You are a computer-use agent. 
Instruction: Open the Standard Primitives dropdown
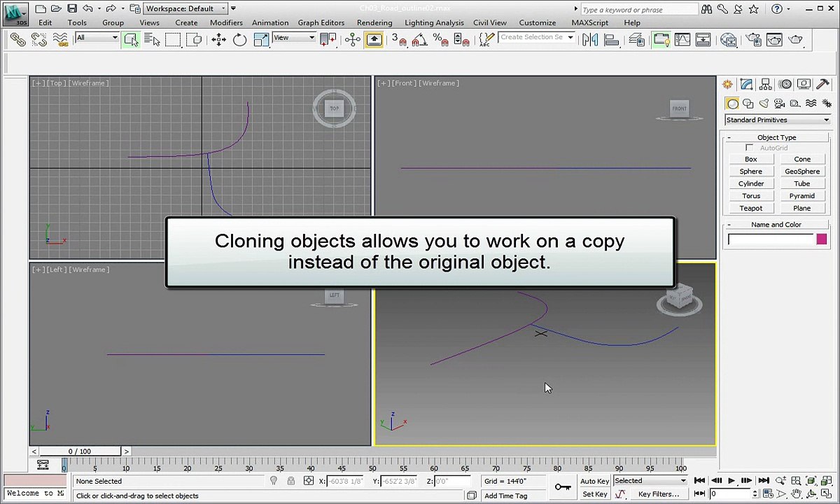click(x=777, y=120)
